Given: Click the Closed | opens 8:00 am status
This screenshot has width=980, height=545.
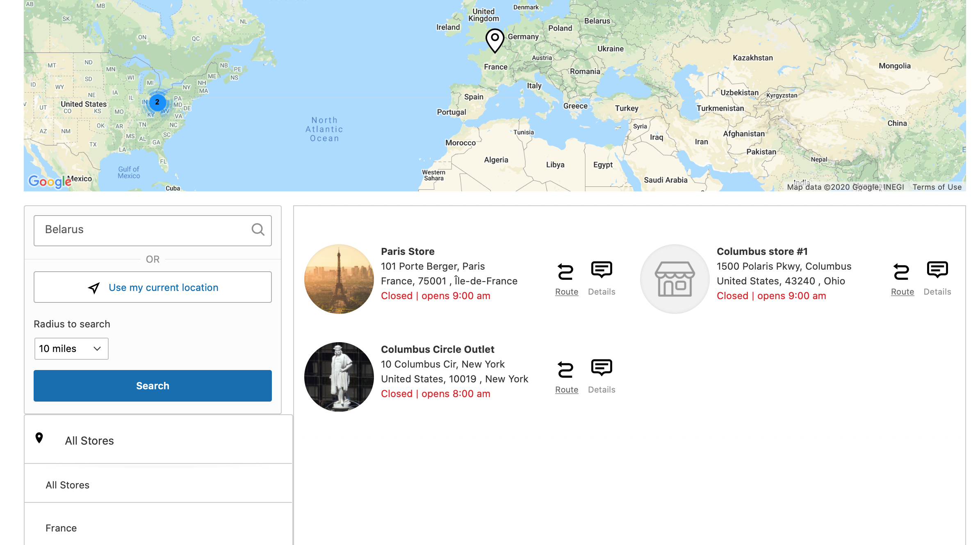Looking at the screenshot, I should pyautogui.click(x=435, y=394).
